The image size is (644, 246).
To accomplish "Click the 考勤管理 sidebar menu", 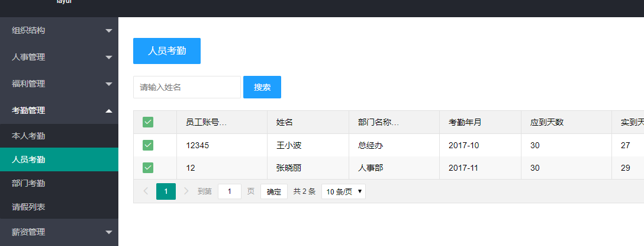I will pyautogui.click(x=59, y=111).
